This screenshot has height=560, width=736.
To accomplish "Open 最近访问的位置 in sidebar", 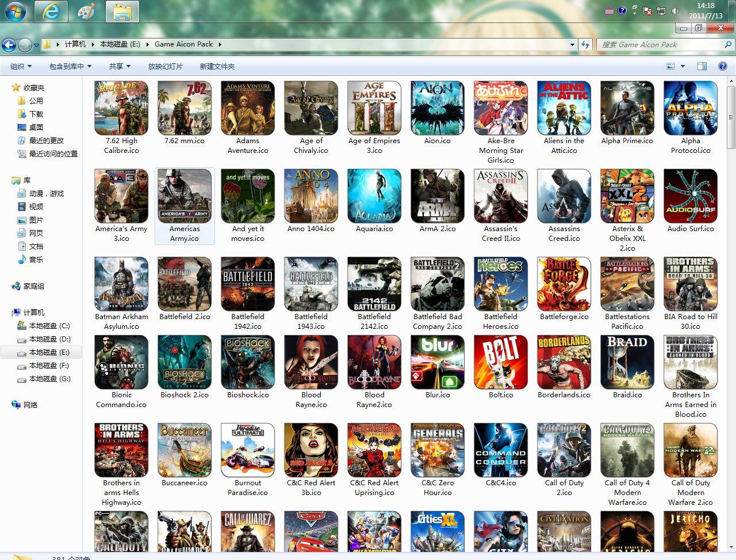I will click(53, 154).
